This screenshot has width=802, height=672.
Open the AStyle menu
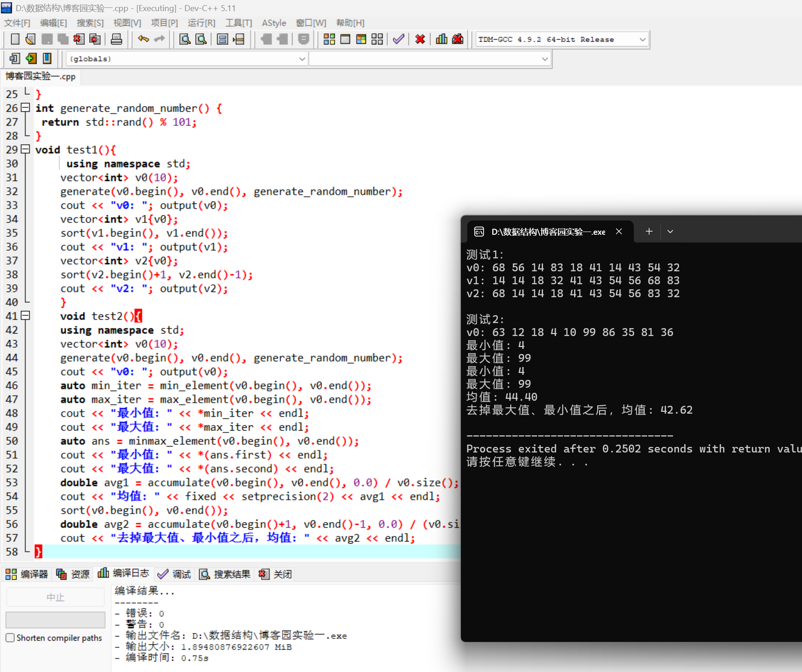(274, 23)
